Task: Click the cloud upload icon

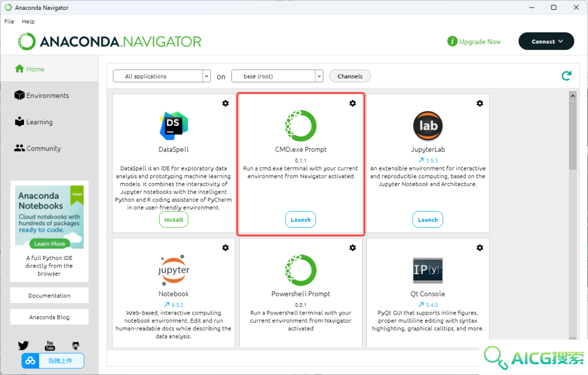Action: pos(30,361)
